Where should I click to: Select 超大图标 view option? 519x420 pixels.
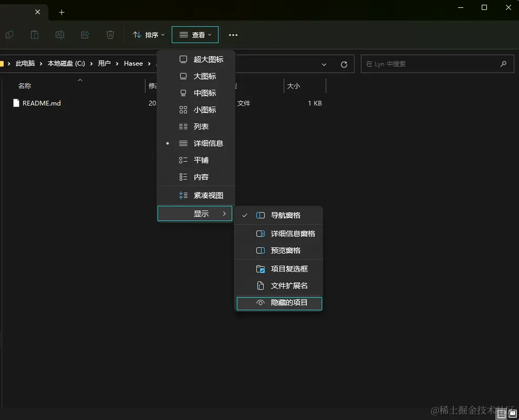coord(196,59)
